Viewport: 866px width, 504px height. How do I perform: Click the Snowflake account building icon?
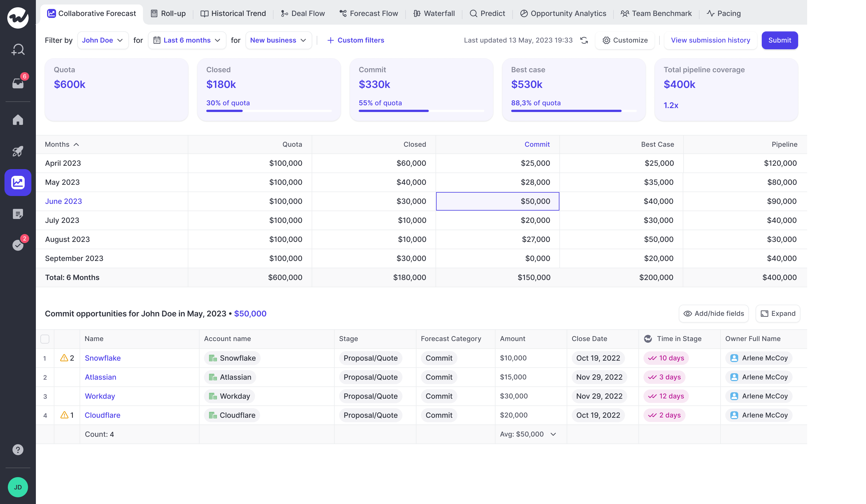tap(213, 358)
